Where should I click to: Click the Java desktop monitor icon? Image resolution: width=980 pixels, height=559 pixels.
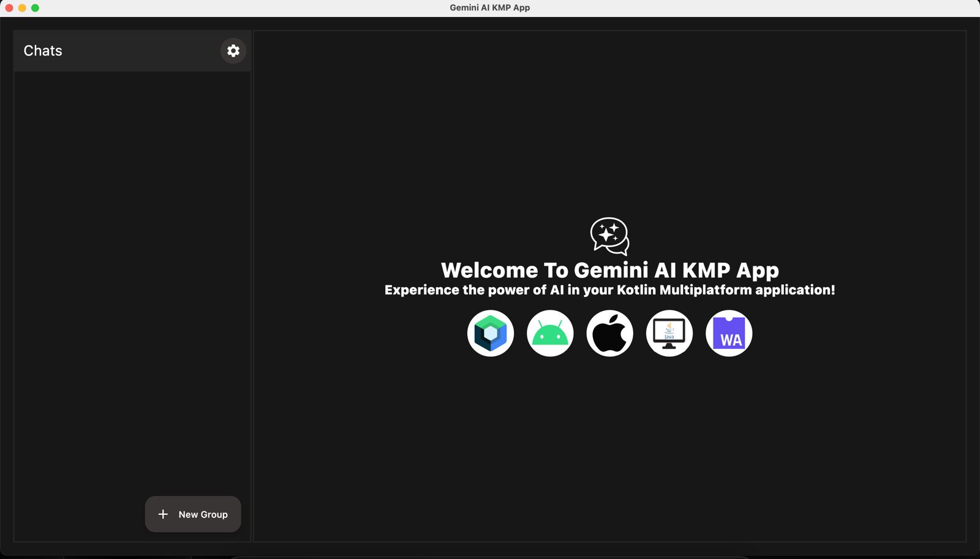pos(669,333)
